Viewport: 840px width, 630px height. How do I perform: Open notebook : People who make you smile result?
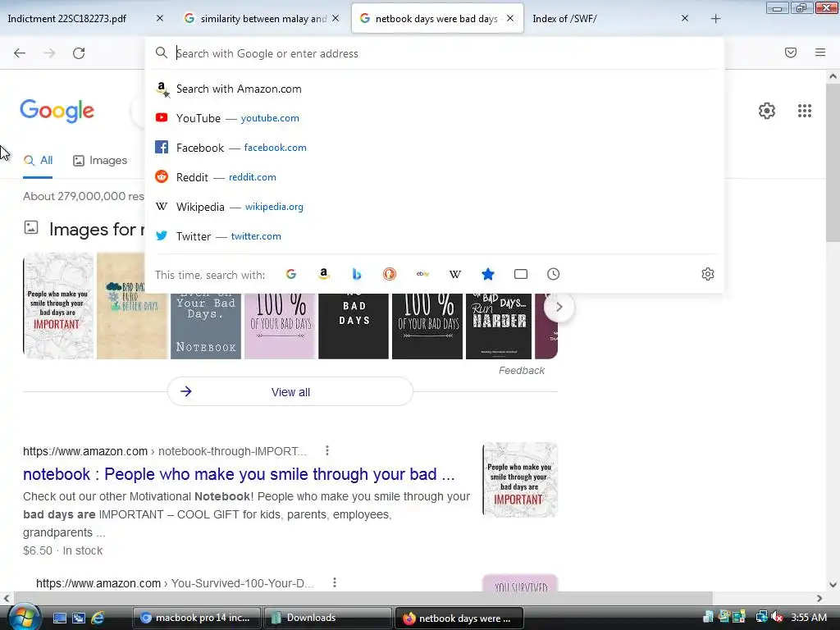[239, 475]
